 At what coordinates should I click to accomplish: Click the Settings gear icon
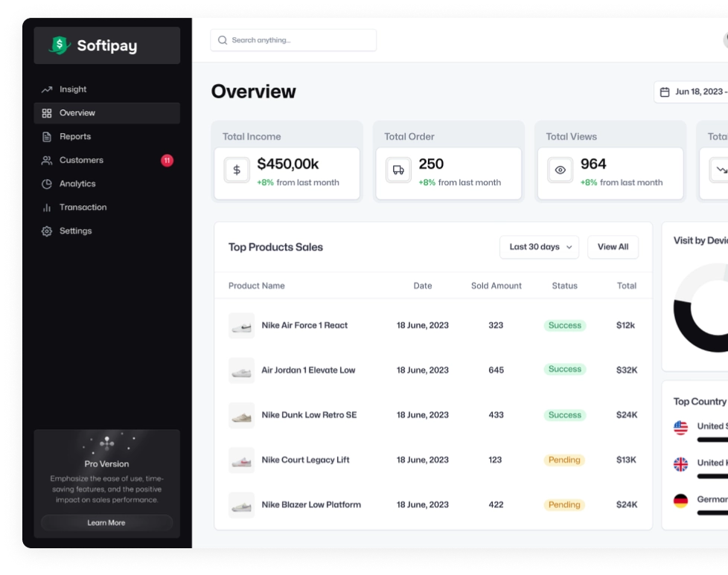click(x=47, y=231)
